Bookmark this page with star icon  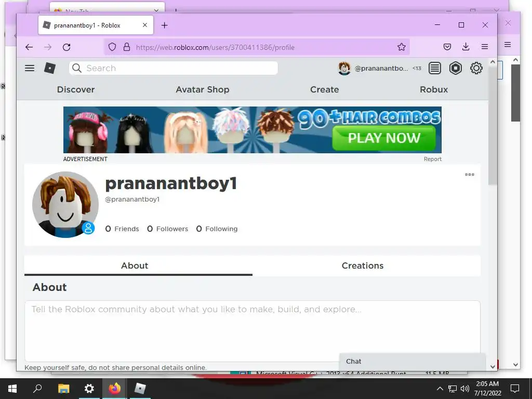[x=402, y=47]
